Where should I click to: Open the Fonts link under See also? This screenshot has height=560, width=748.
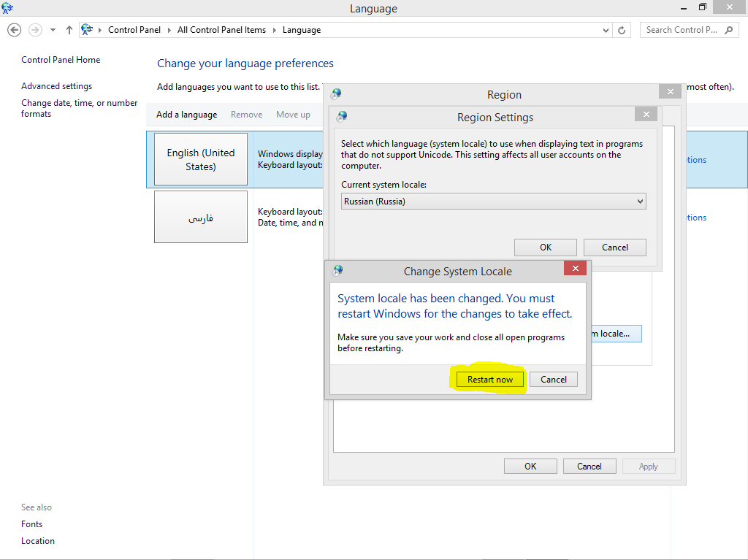tap(31, 524)
